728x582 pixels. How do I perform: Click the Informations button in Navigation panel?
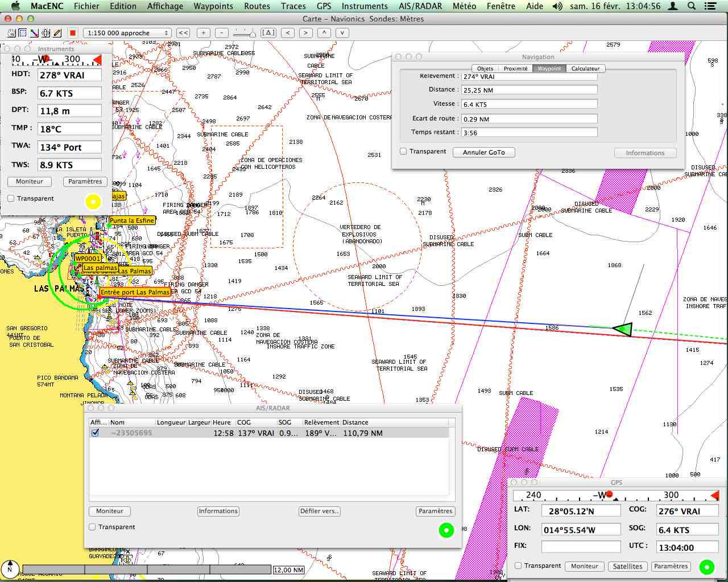point(645,153)
